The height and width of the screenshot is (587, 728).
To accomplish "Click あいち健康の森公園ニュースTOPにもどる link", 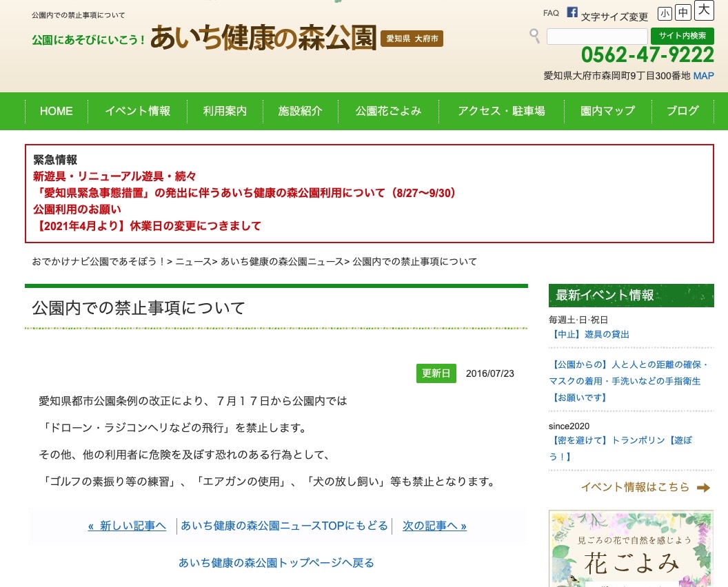I will (284, 526).
